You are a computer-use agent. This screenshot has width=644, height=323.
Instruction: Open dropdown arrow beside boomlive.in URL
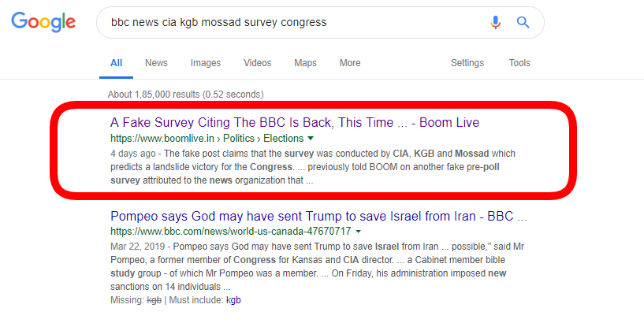[x=311, y=139]
